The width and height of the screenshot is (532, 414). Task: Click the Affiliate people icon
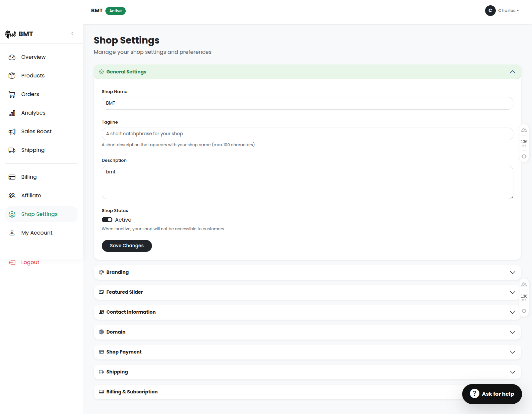[12, 196]
